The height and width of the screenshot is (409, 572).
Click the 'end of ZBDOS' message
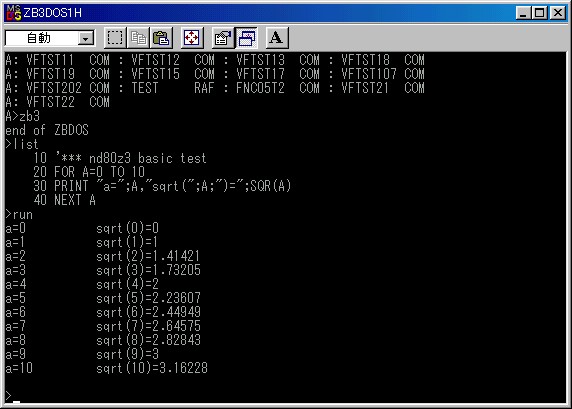click(x=47, y=130)
